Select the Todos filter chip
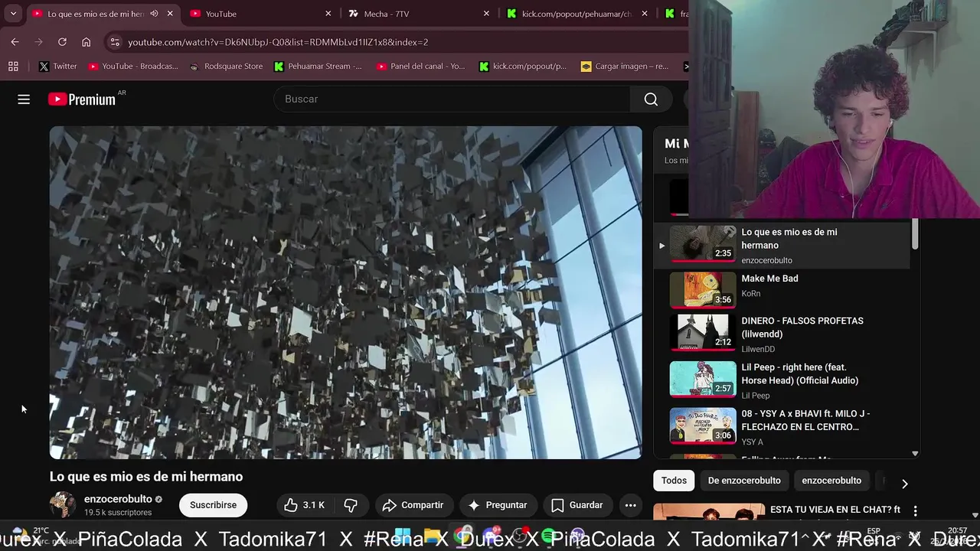This screenshot has width=980, height=551. click(674, 481)
